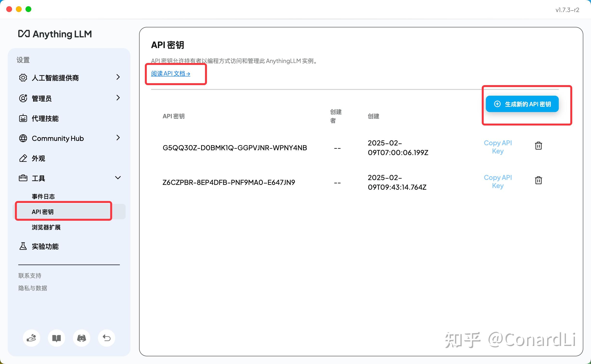
Task: Click key text Z6CZPBR-8EP4DFB-PNF9MA0-E647JN9
Action: [x=229, y=182]
